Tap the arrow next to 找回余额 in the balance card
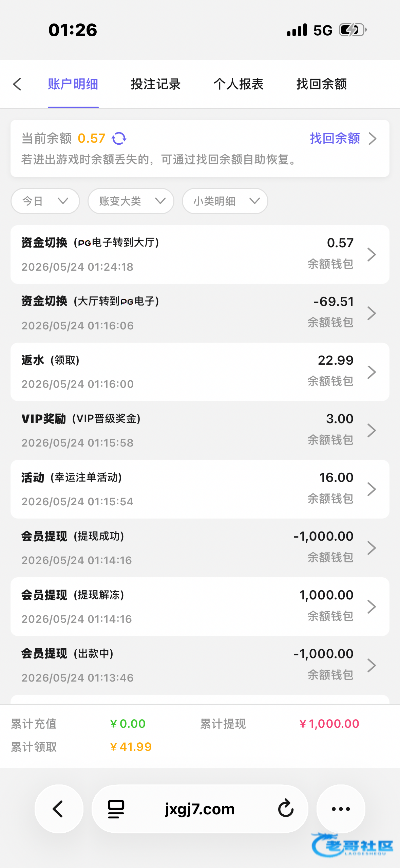Viewport: 400px width, 868px height. [373, 139]
